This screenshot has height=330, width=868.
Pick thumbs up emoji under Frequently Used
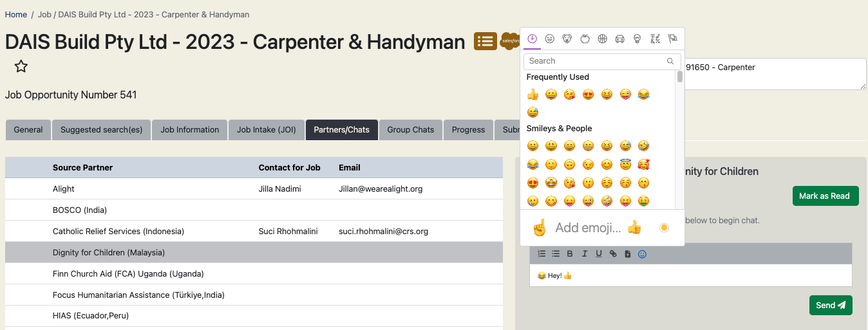(x=533, y=95)
